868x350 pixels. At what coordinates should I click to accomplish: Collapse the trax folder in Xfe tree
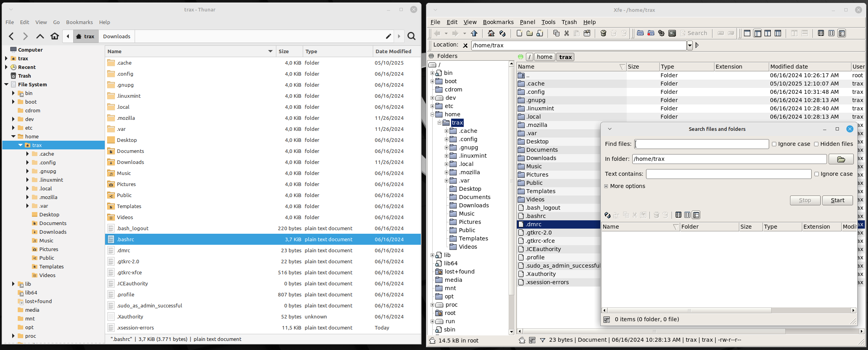click(439, 123)
